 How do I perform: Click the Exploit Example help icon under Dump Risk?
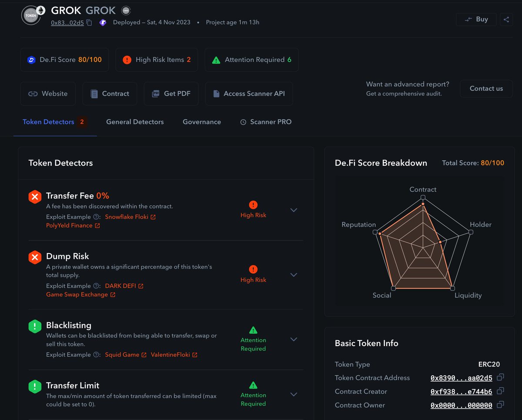pyautogui.click(x=96, y=286)
